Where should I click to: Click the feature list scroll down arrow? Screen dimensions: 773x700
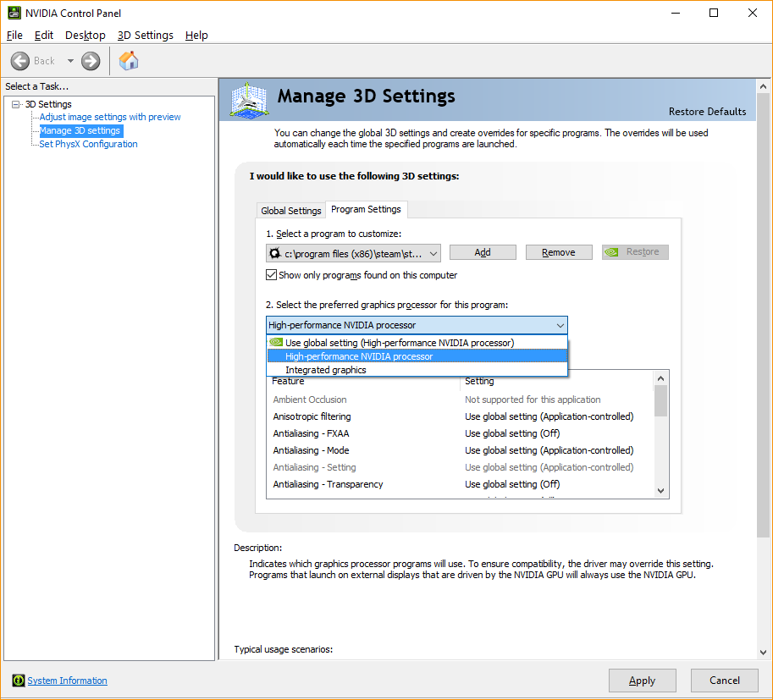661,491
